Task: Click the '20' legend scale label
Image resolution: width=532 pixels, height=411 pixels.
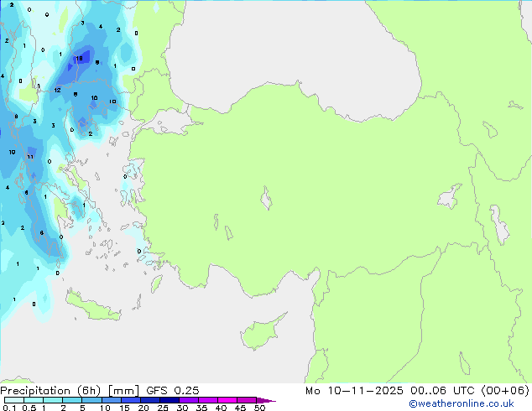Action: point(143,408)
